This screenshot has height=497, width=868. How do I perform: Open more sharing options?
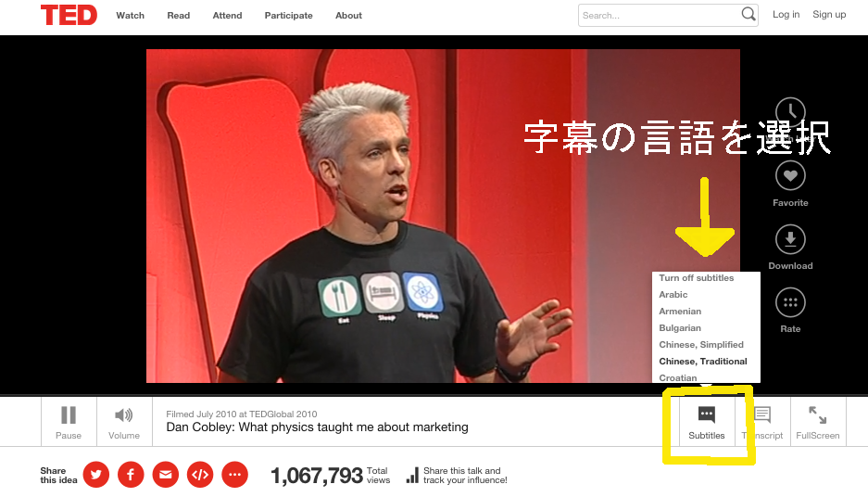(234, 475)
